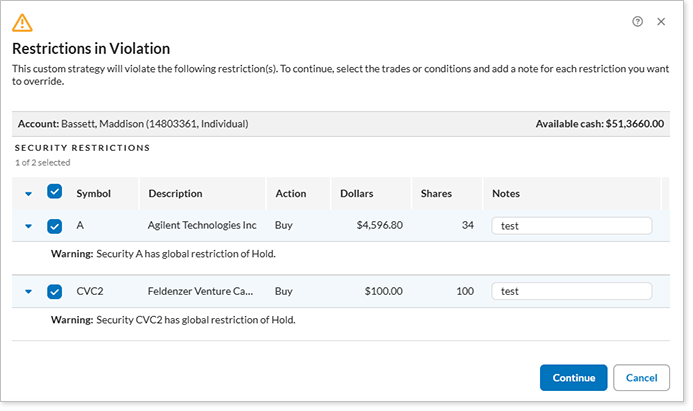Collapse the Agilent row warning details
This screenshot has width=693, height=411.
[x=28, y=226]
